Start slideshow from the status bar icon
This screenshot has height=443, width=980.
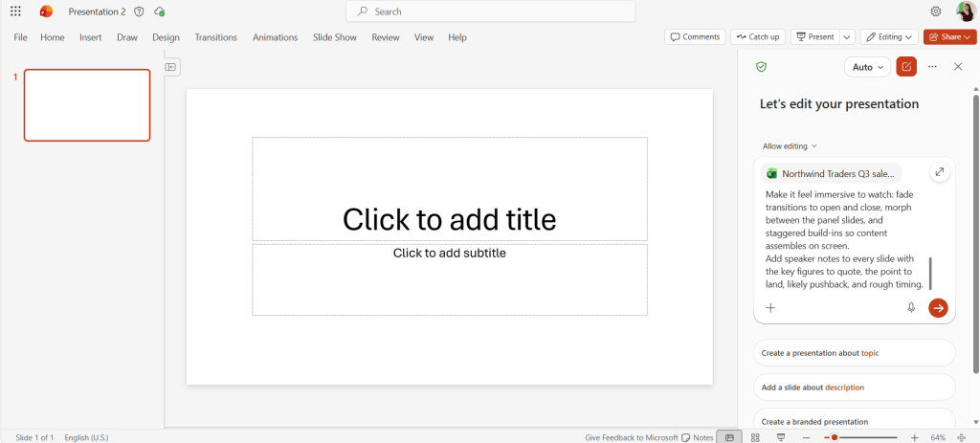tap(781, 437)
